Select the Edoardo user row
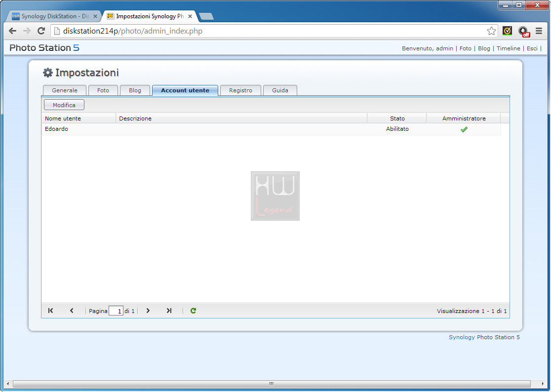 pos(271,129)
